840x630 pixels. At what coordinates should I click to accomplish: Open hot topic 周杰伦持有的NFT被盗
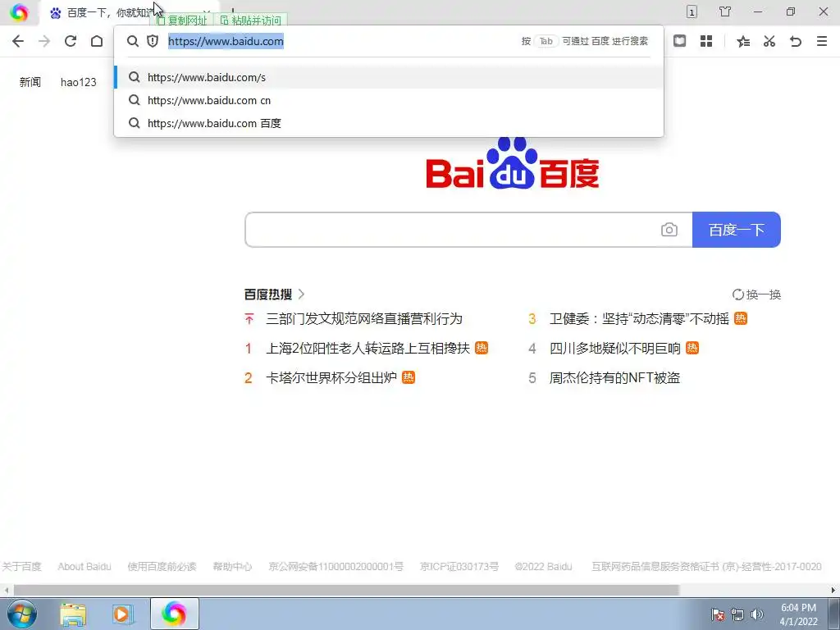coord(614,377)
